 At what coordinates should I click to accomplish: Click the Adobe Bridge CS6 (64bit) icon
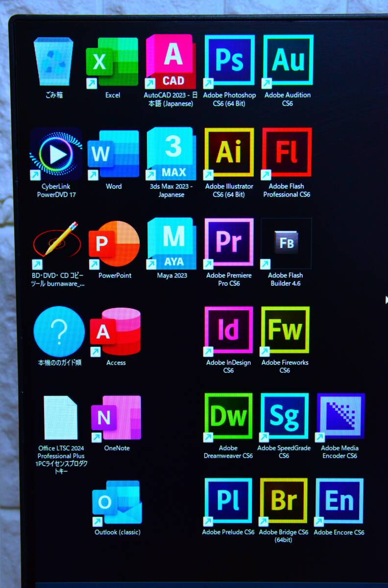284,501
